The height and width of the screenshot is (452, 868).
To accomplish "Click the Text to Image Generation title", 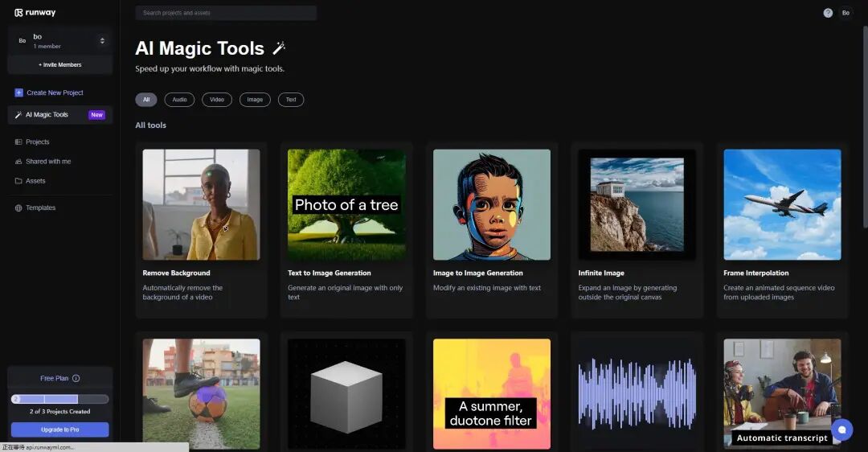I will [x=330, y=273].
